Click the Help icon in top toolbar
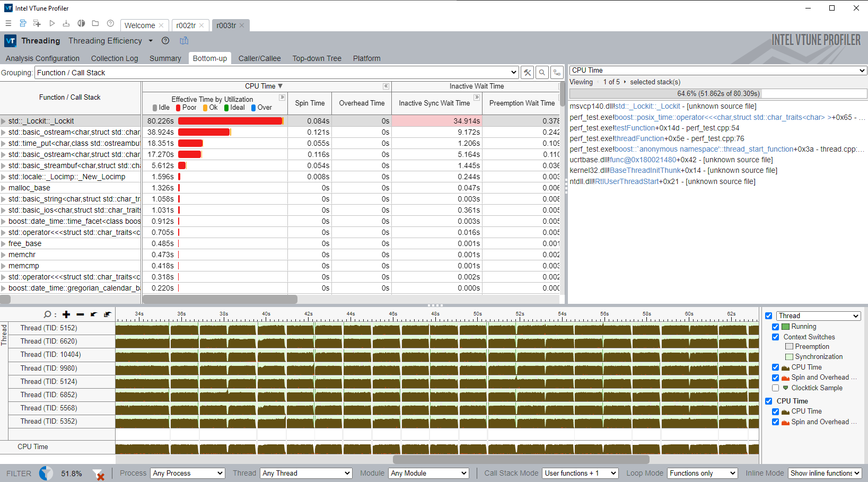Viewport: 868px width, 482px height. 110,23
